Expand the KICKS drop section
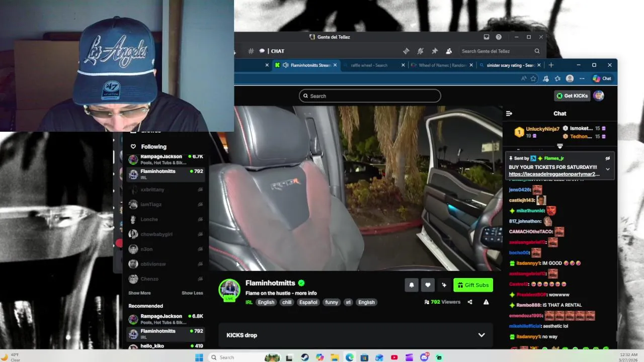 click(x=481, y=335)
